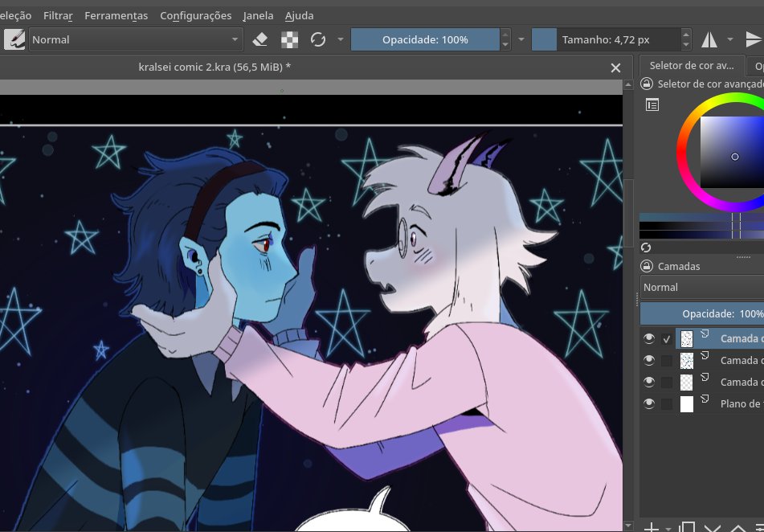This screenshot has width=764, height=532.
Task: Hide the selected top Camada layer
Action: (x=648, y=338)
